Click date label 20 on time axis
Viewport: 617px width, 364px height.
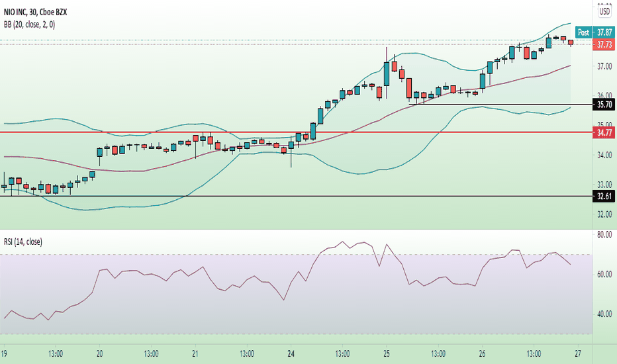pyautogui.click(x=99, y=354)
